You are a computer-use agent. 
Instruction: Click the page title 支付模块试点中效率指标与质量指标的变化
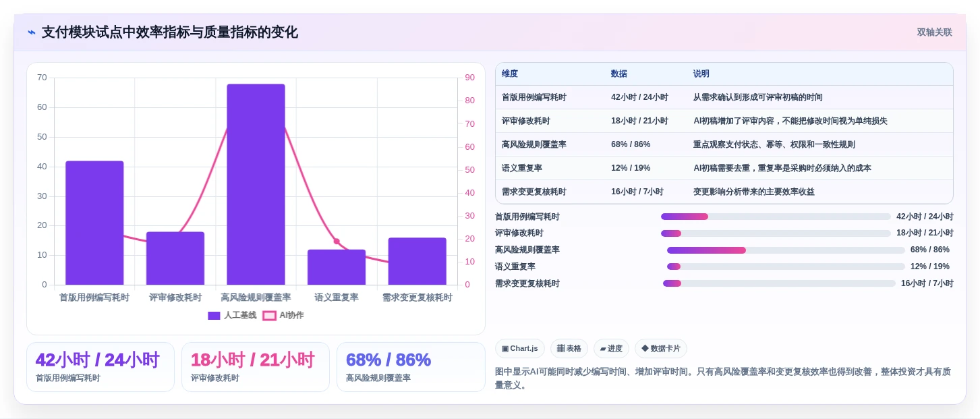(x=170, y=32)
